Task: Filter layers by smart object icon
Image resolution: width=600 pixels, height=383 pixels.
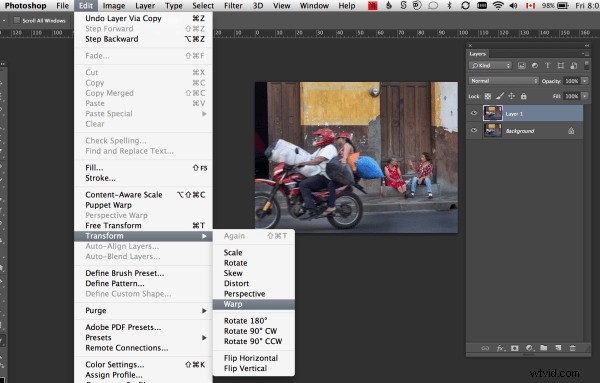Action: 574,66
